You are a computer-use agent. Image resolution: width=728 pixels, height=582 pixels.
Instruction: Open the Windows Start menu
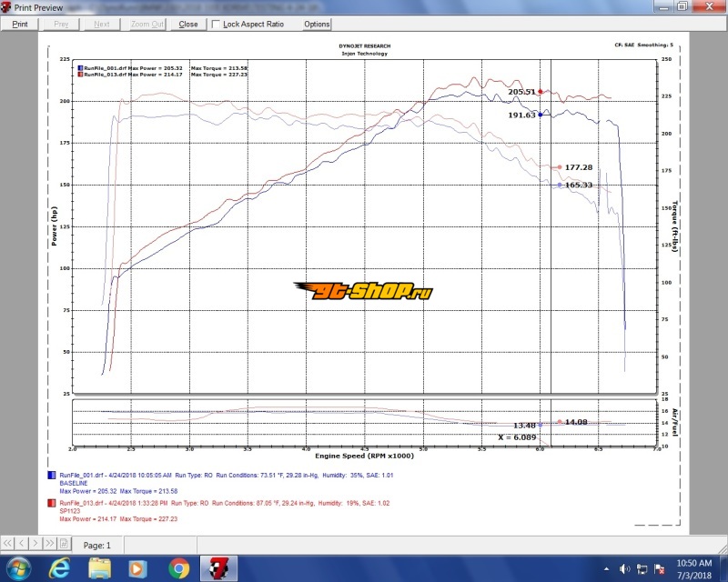(x=18, y=569)
